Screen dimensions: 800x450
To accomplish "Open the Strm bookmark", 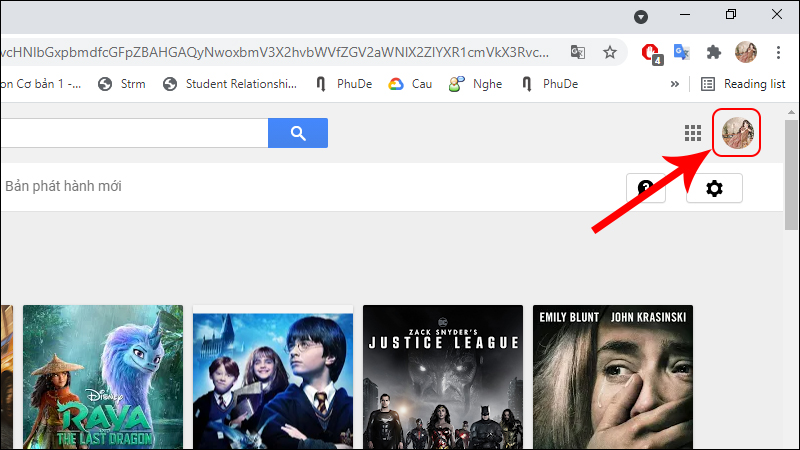I will 122,84.
